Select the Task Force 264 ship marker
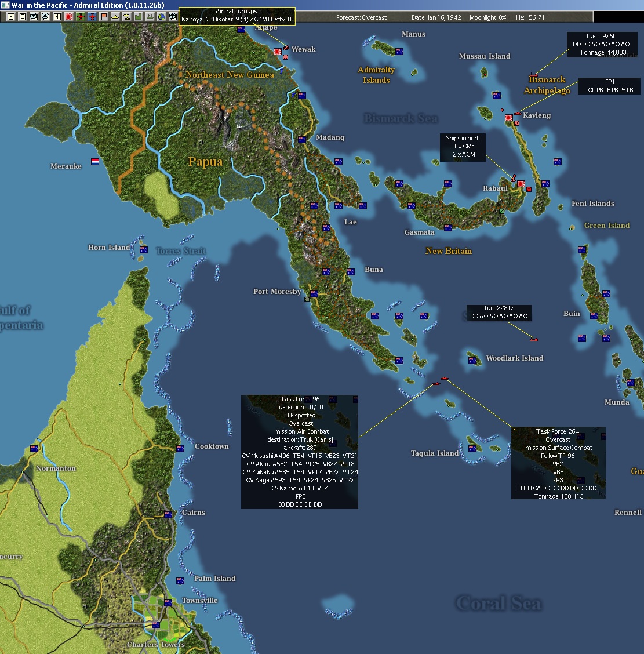This screenshot has height=654, width=644. (x=445, y=378)
